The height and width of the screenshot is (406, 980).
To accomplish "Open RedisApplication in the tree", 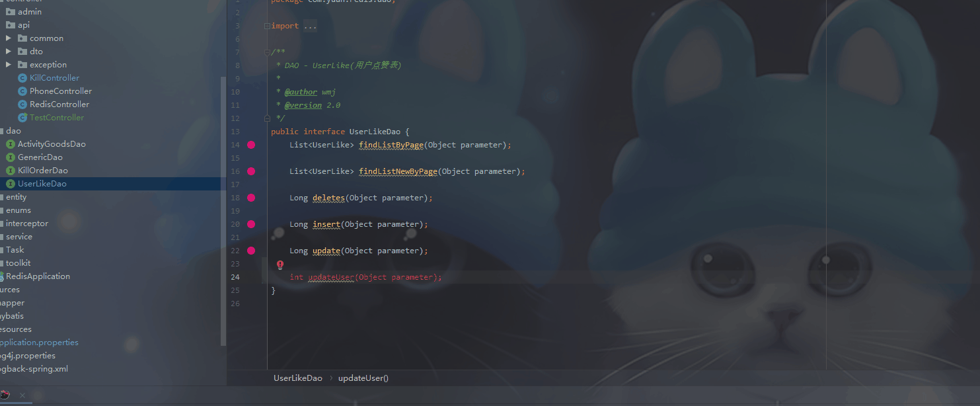I will pos(38,276).
